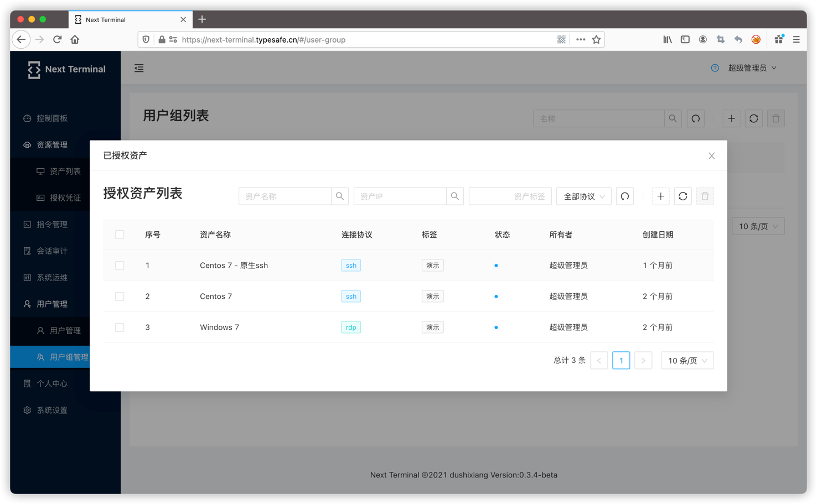Collapse the sidebar using the menu fold icon
The height and width of the screenshot is (504, 817).
pyautogui.click(x=139, y=68)
